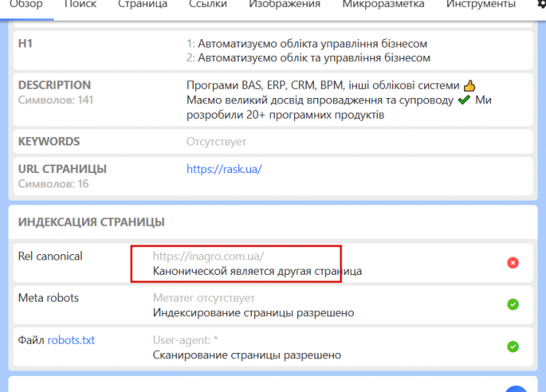The height and width of the screenshot is (392, 546).
Task: Open the Поиск tab
Action: 80,5
